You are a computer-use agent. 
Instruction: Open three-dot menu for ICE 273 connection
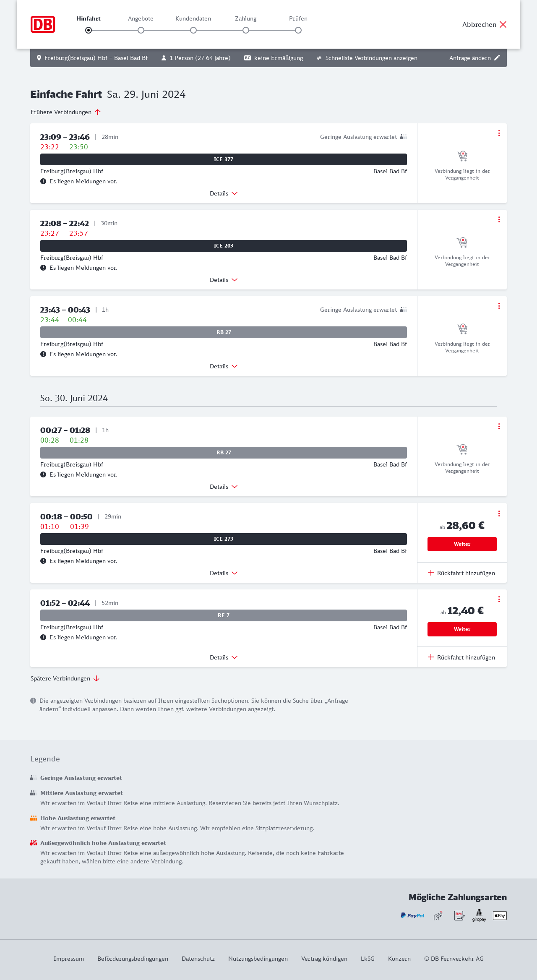(499, 513)
